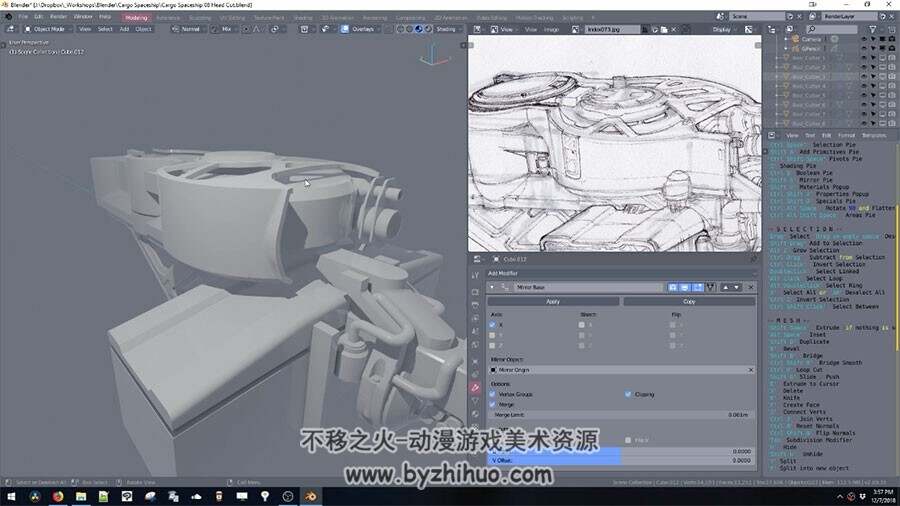The width and height of the screenshot is (900, 506).
Task: Open the editor type menu in 3D viewport
Action: click(x=10, y=29)
